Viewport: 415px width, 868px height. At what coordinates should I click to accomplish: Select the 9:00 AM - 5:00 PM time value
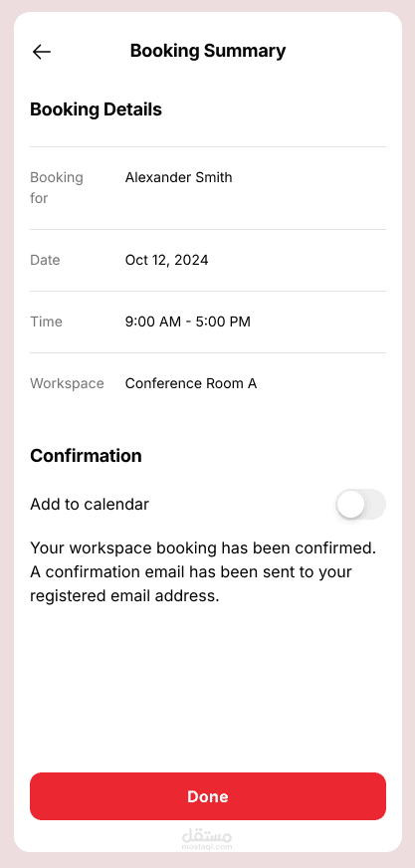point(187,322)
